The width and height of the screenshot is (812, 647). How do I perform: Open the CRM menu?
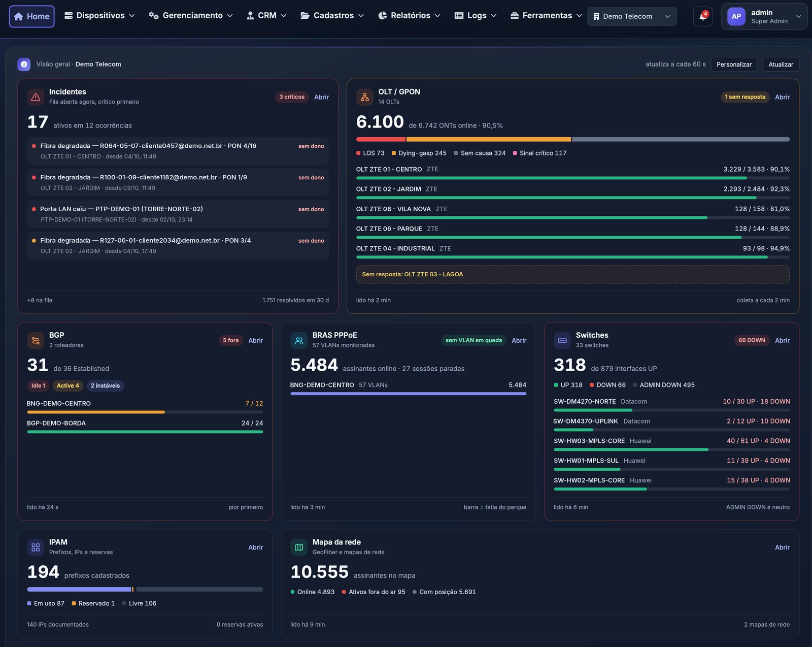point(266,16)
